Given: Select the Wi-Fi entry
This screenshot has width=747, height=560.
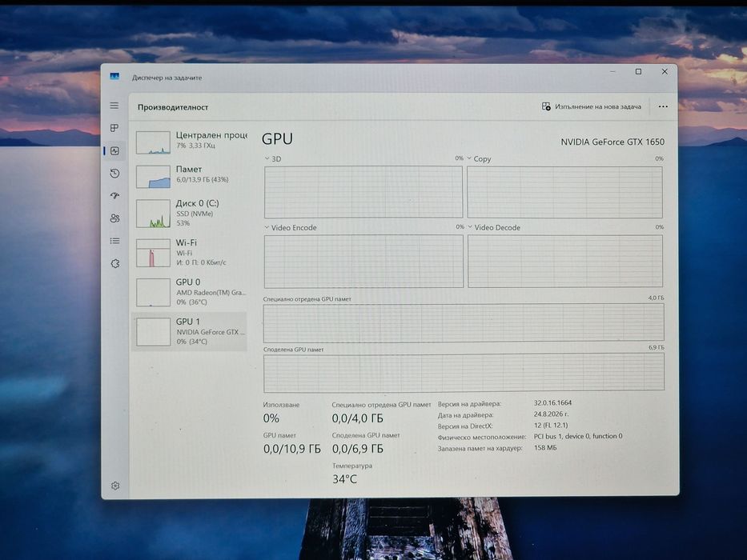Looking at the screenshot, I should coord(190,252).
